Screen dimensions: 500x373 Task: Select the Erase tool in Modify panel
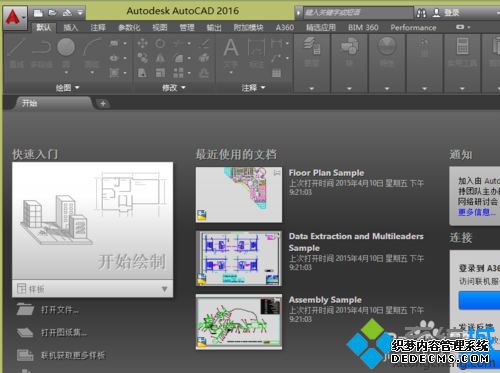pos(204,43)
